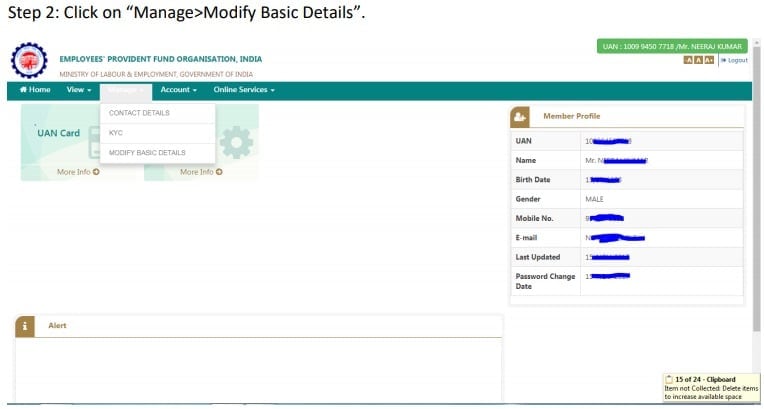Open More Info under gear tile
Image resolution: width=764 pixels, height=409 pixels.
point(201,172)
